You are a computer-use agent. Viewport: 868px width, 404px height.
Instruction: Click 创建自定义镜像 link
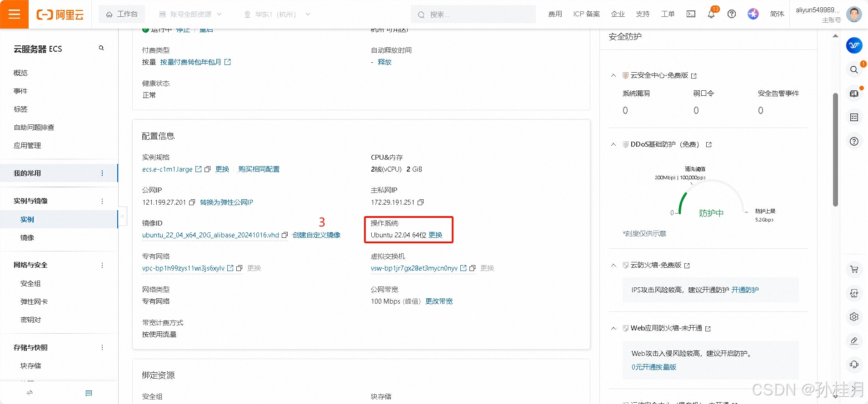tap(316, 235)
